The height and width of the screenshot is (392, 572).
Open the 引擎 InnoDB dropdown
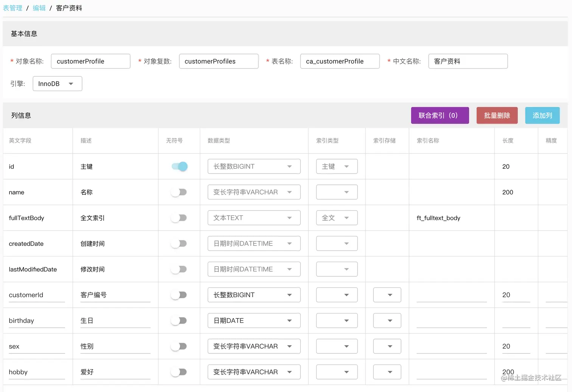coord(57,84)
